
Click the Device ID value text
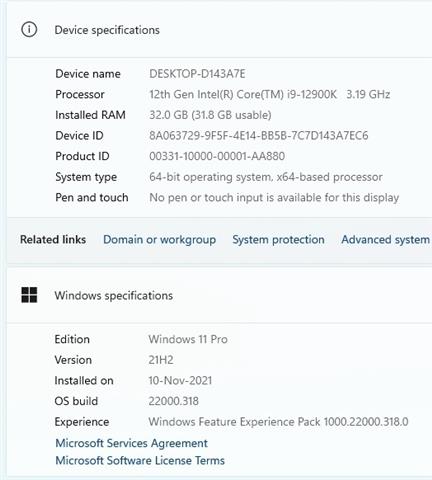click(x=259, y=136)
